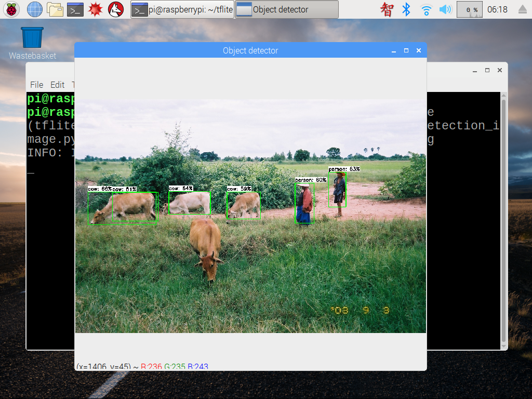The height and width of the screenshot is (399, 532).
Task: Click the 06:18 clock
Action: pos(497,9)
